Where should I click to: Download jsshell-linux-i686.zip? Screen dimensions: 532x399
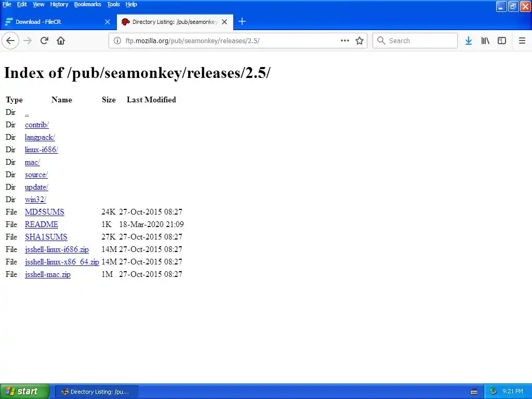57,249
